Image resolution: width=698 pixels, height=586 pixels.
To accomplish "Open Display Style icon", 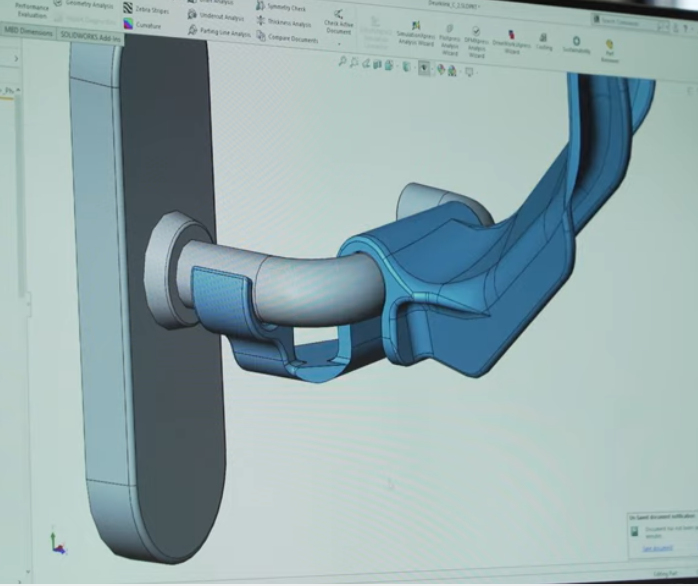I will [x=406, y=67].
